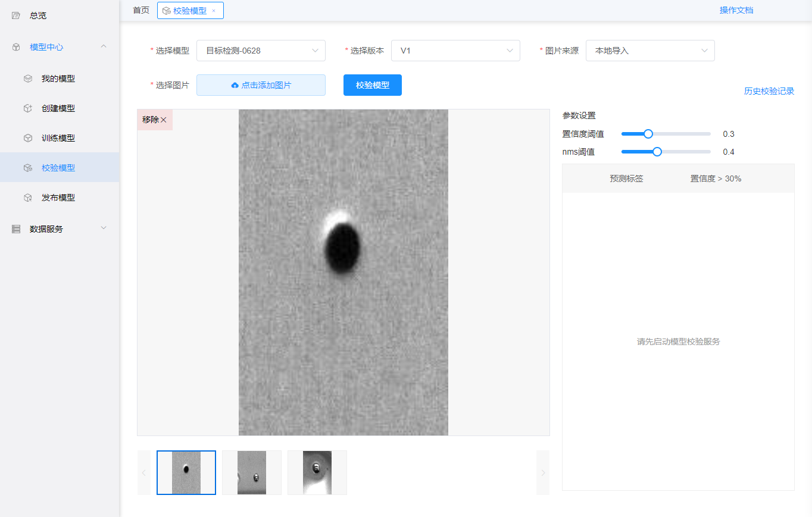
Task: Open 创建模型 page
Action: pos(58,108)
